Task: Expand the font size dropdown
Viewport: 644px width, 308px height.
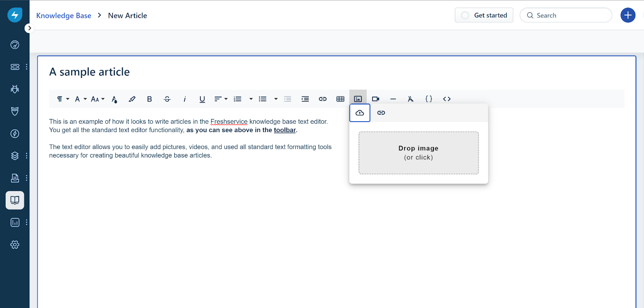Action: 97,99
